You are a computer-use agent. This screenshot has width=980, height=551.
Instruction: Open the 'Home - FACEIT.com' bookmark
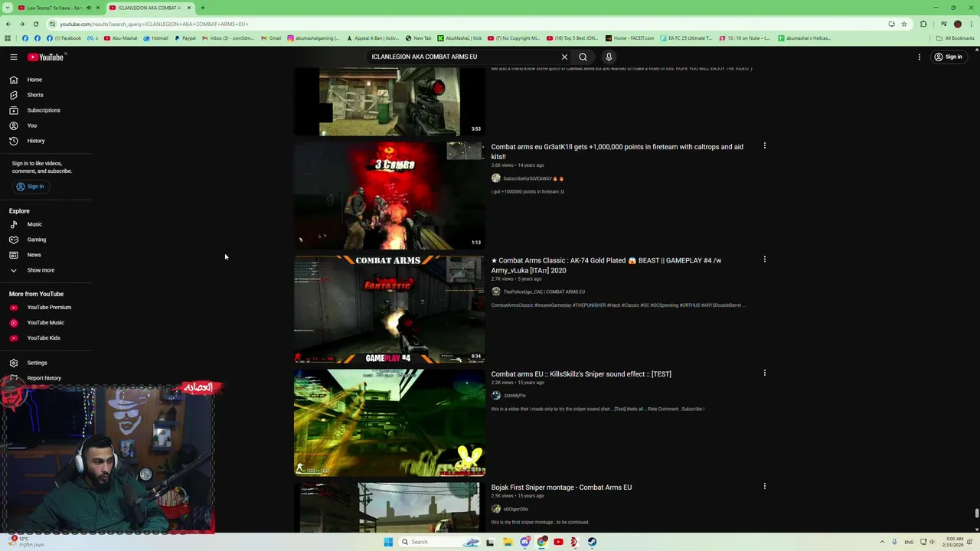tap(629, 38)
